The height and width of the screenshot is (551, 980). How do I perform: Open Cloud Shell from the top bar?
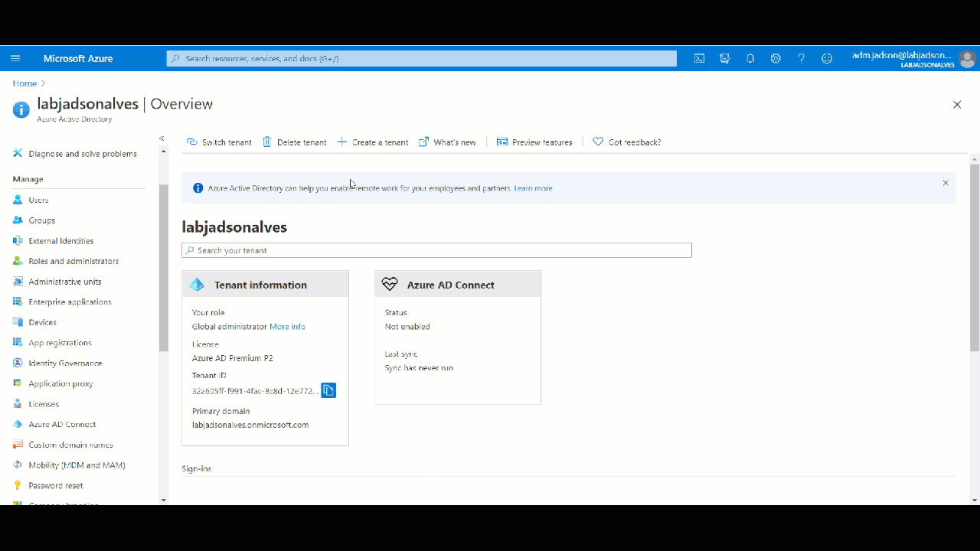[x=699, y=58]
